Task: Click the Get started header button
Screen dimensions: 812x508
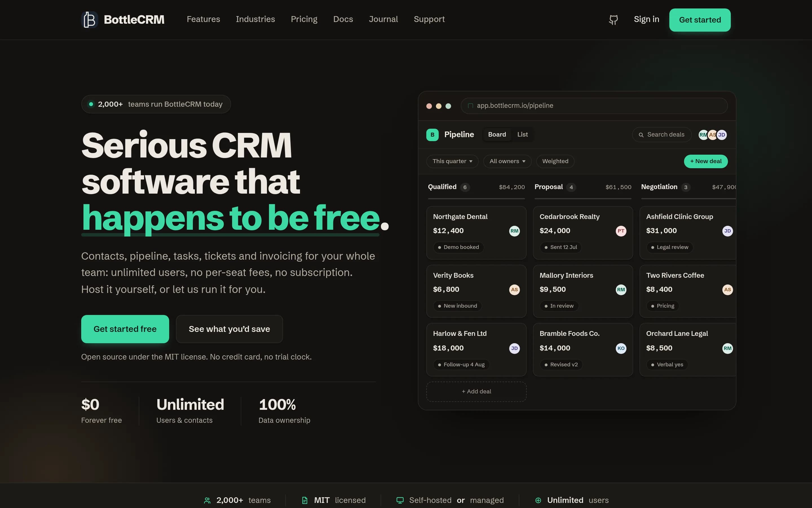Action: click(700, 20)
